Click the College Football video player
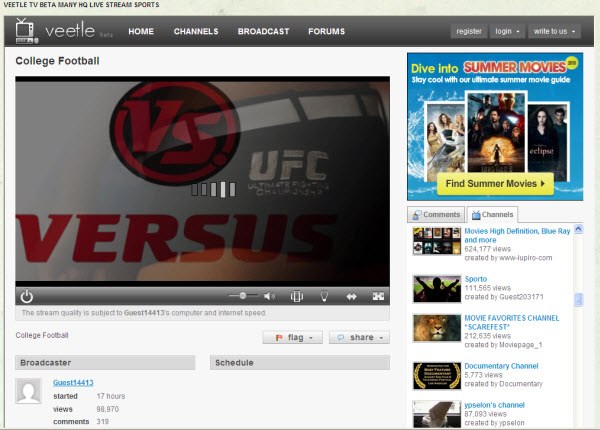The height and width of the screenshot is (430, 600). [202, 181]
